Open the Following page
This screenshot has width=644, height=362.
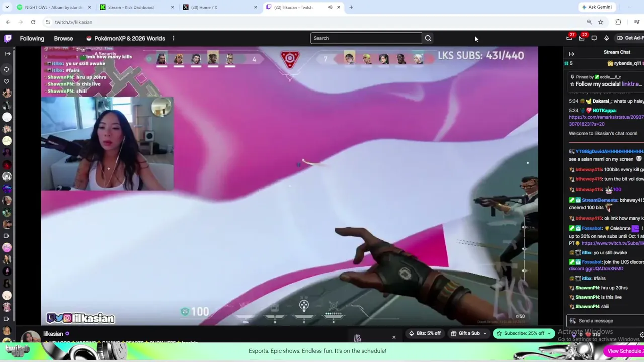coord(32,38)
